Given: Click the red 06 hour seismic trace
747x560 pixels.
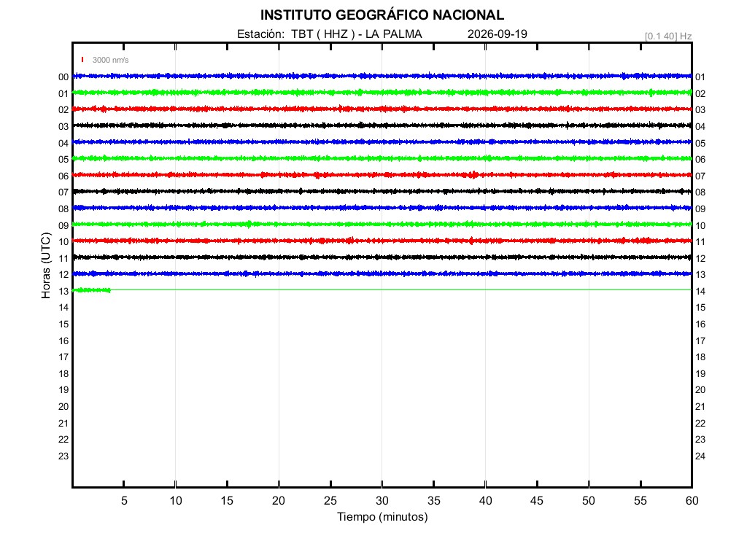Looking at the screenshot, I should tap(382, 175).
